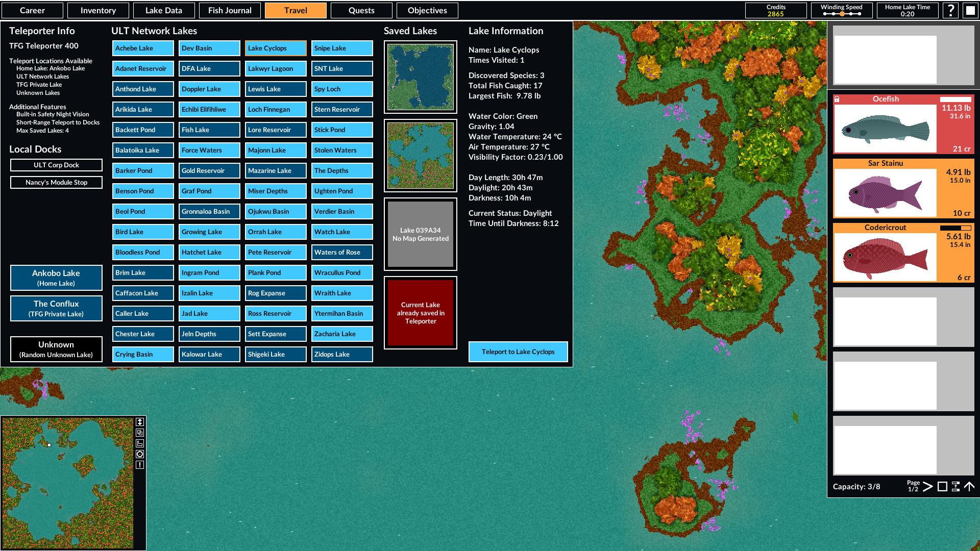
Task: Select the overlapping squares icon beside the minimap
Action: pyautogui.click(x=140, y=432)
